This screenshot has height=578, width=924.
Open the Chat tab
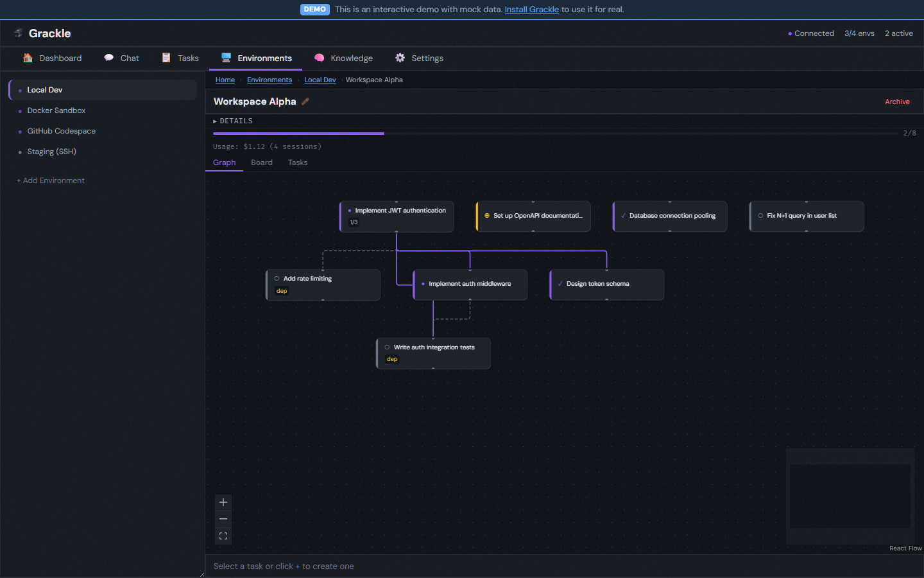click(122, 58)
